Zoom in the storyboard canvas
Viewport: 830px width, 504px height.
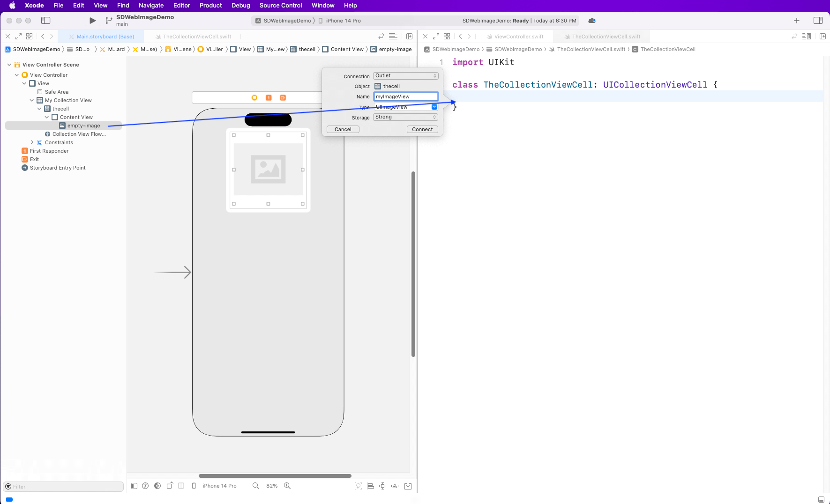click(x=287, y=486)
